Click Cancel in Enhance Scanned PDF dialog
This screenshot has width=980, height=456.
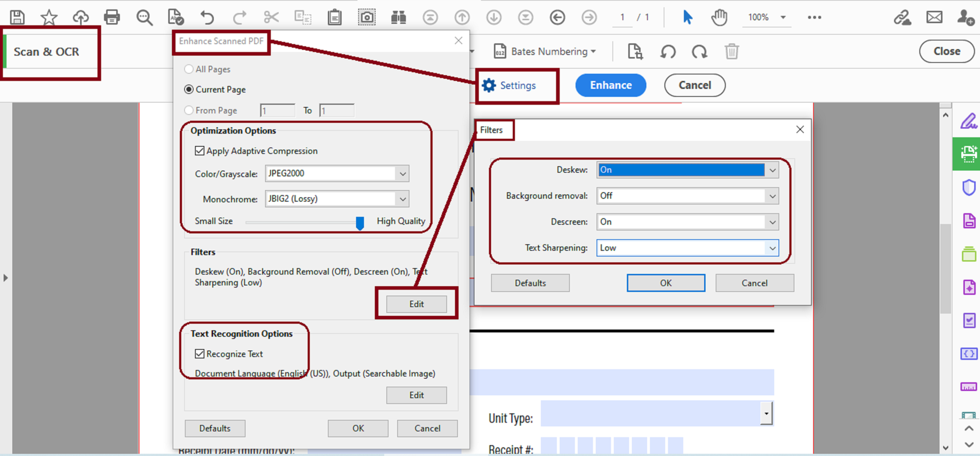pos(427,428)
